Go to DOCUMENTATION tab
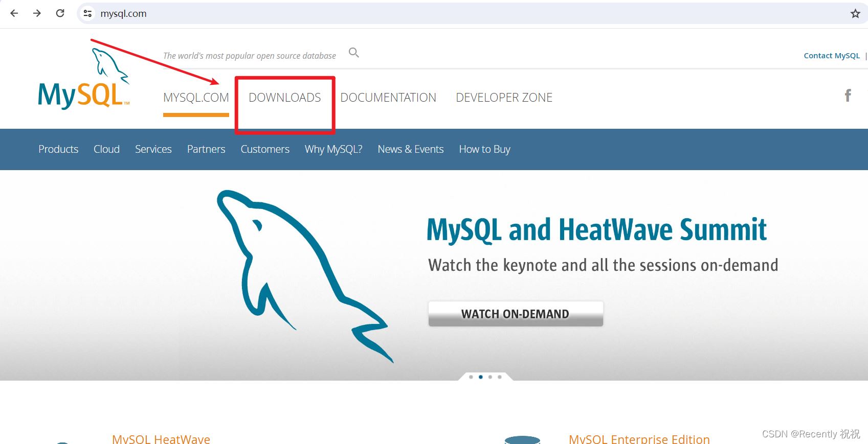Screen dimensions: 868x444 (x=388, y=98)
